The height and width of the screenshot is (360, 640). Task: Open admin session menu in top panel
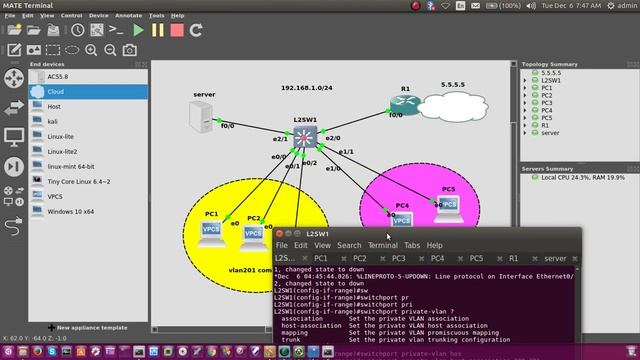(622, 6)
